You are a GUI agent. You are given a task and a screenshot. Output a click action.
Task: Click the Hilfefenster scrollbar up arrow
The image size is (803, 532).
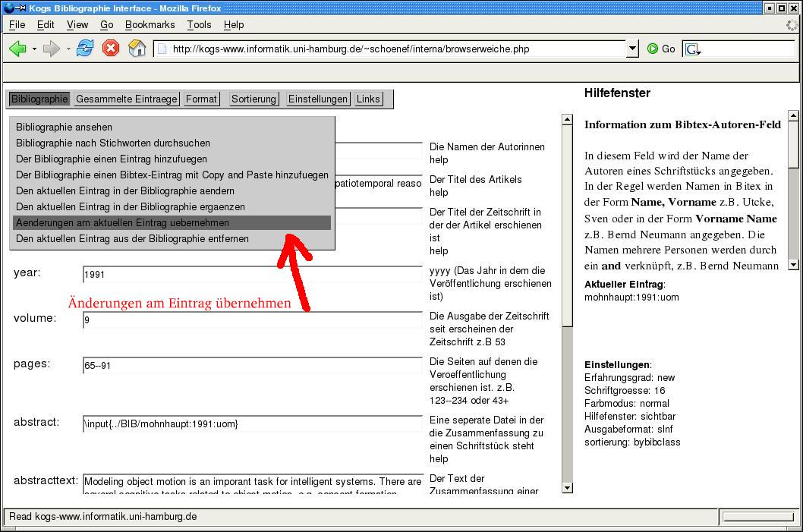pos(793,115)
